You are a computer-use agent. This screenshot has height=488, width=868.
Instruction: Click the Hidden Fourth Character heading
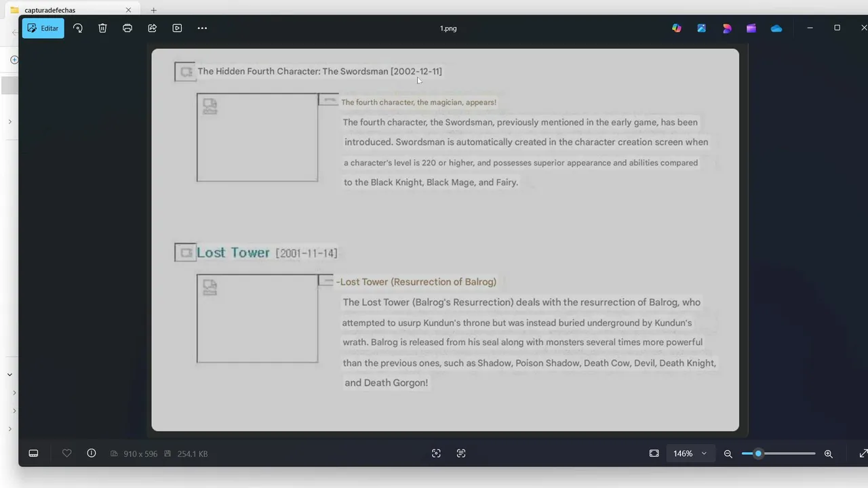coord(319,71)
